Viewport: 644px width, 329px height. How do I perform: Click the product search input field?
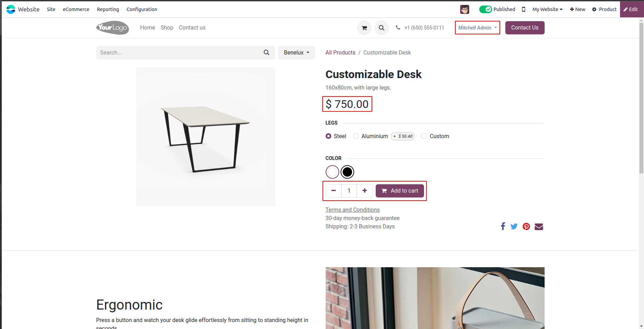(179, 53)
